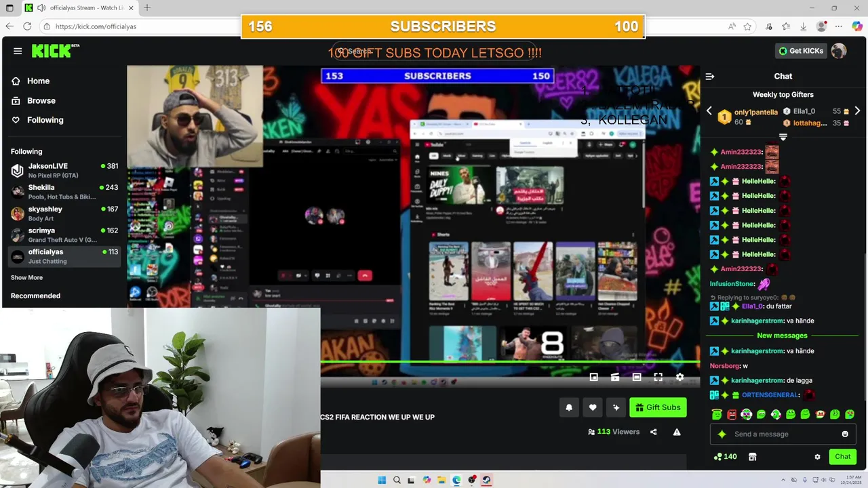The height and width of the screenshot is (488, 868).
Task: Open File Explorer from the taskbar
Action: 441,480
